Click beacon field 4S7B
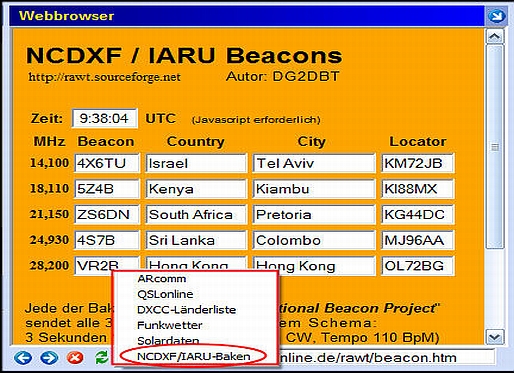 pos(107,240)
